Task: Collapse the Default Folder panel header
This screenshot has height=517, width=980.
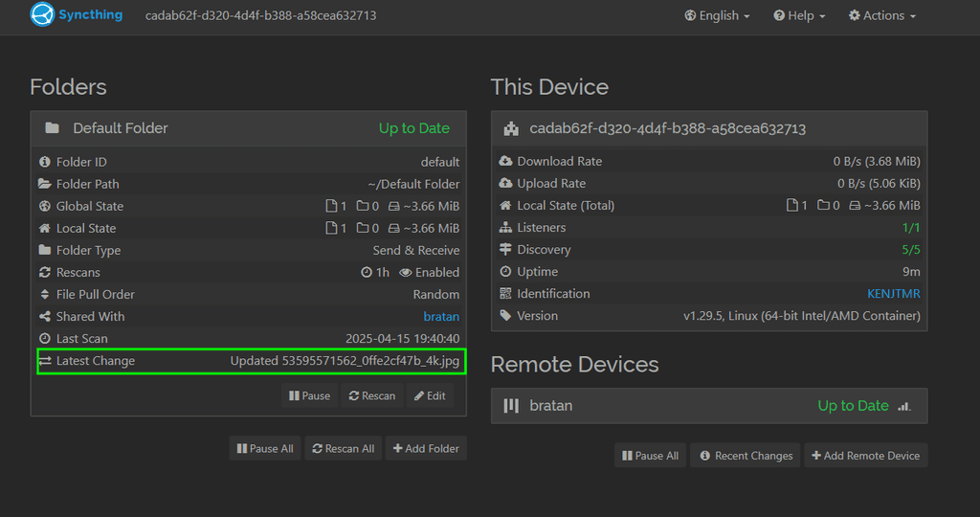Action: coord(248,128)
